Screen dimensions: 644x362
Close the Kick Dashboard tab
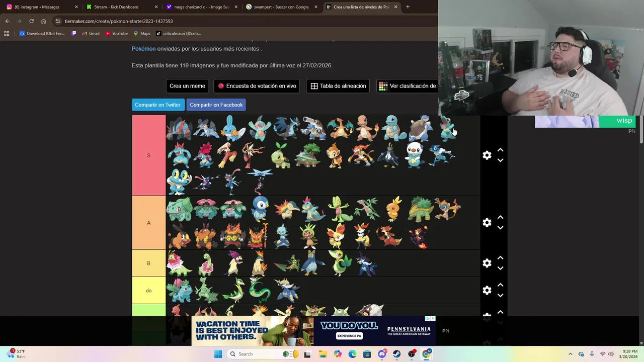[x=156, y=7]
